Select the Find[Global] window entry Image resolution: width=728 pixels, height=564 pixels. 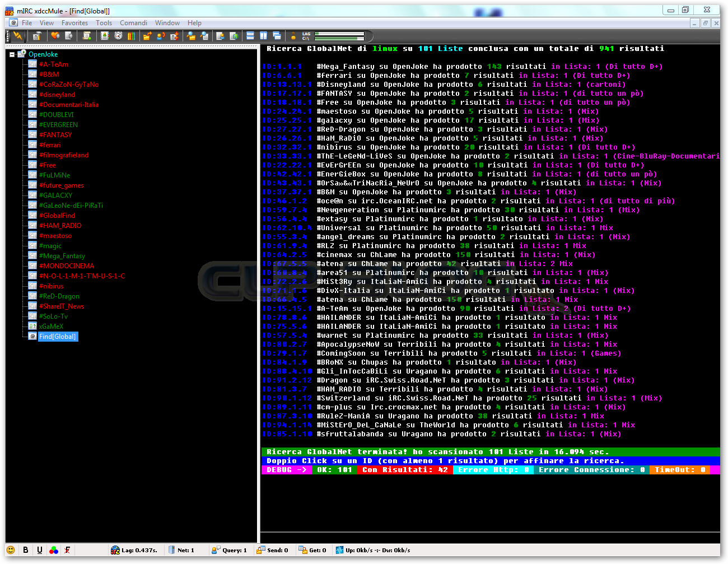click(58, 337)
